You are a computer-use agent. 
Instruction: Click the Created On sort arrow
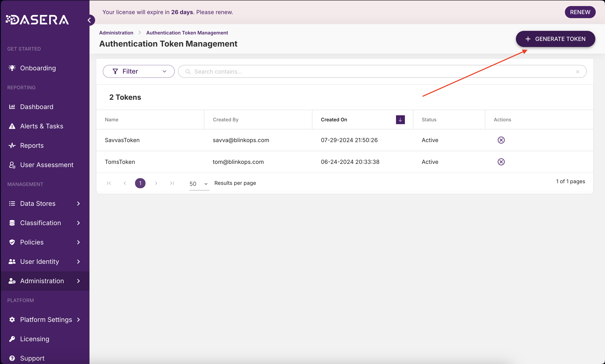point(400,120)
